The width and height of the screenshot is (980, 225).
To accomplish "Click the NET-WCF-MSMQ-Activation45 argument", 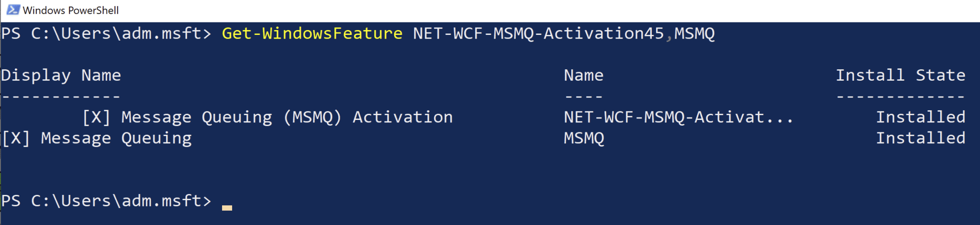I will 538,33.
